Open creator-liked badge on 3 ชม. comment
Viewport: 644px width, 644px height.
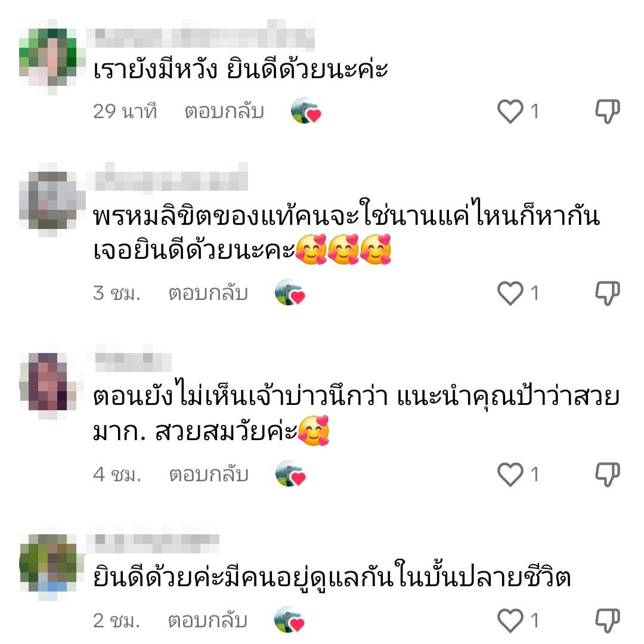pos(290,292)
